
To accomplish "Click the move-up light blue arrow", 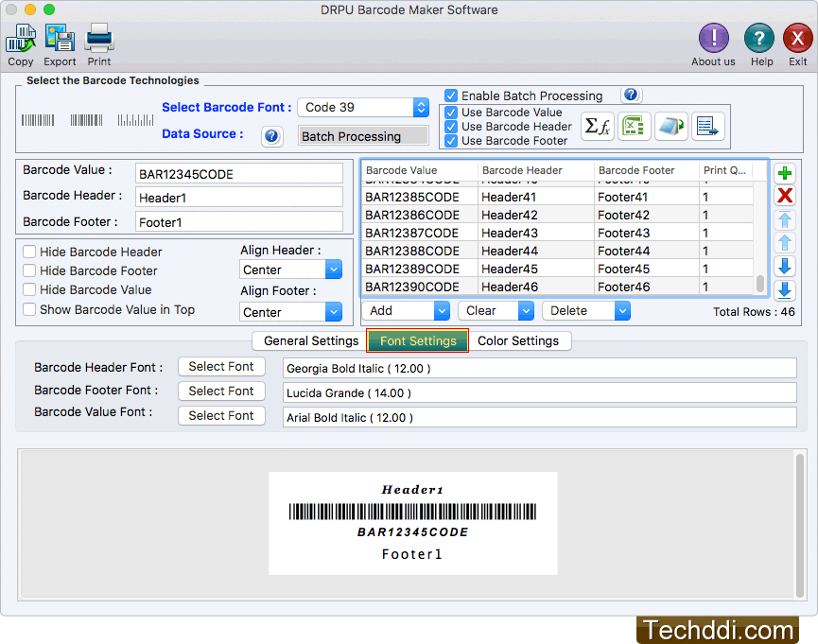I will (x=785, y=243).
